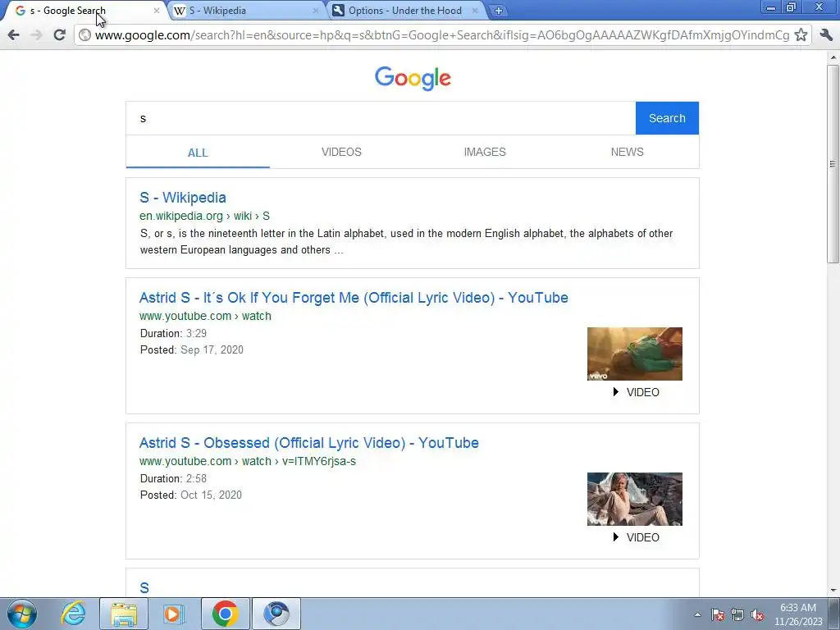840x630 pixels.
Task: Click the en.wikipedia.org › wiki › S URL
Action: (x=204, y=216)
